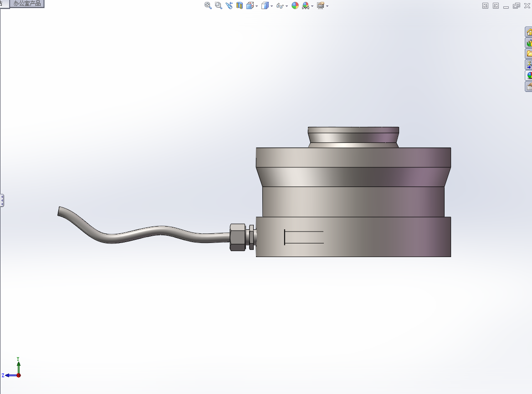Click the Hide/Show Items glasses icon

coord(280,6)
